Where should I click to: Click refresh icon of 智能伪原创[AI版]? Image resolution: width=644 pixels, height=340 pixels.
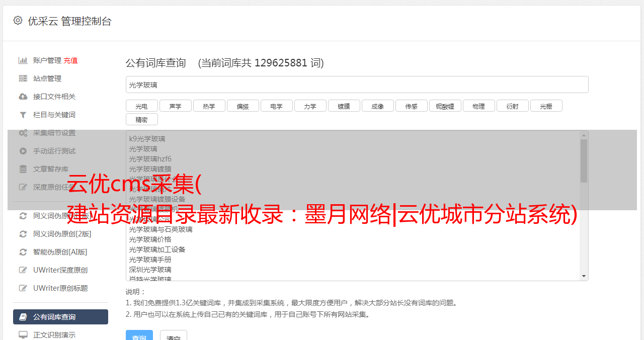tap(23, 252)
